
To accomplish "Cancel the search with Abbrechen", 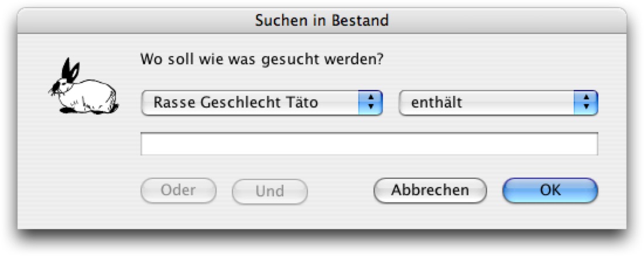I will (430, 191).
